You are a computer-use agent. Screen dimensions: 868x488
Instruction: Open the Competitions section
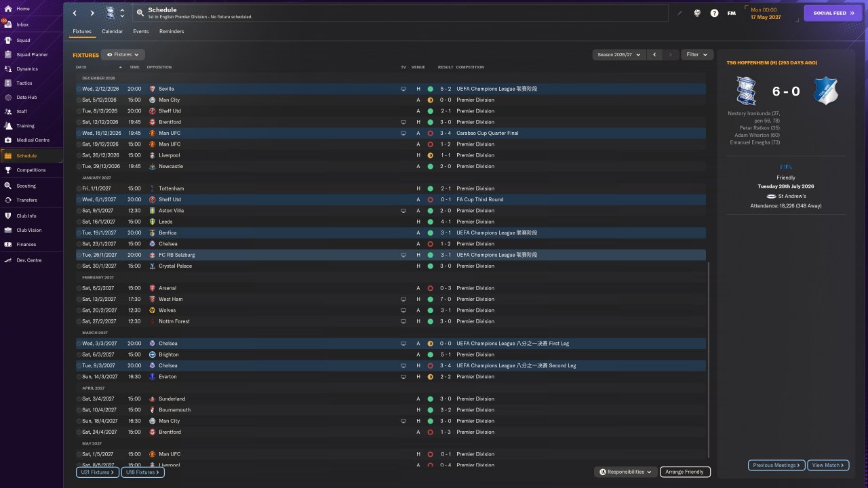coord(31,170)
